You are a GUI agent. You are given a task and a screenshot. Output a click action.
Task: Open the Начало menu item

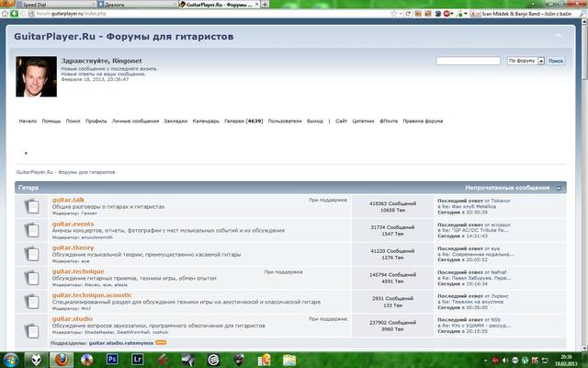28,121
